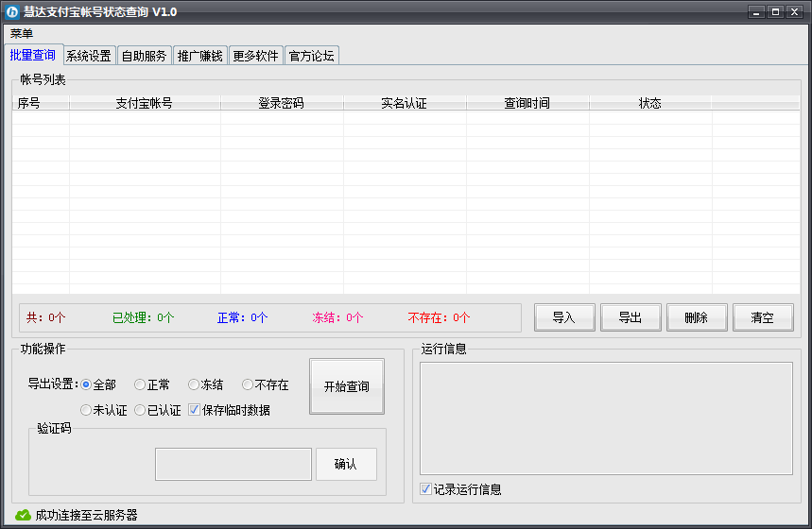Viewport: 812px width, 529px height.
Task: Select the 已认证 radio option
Action: 140,410
